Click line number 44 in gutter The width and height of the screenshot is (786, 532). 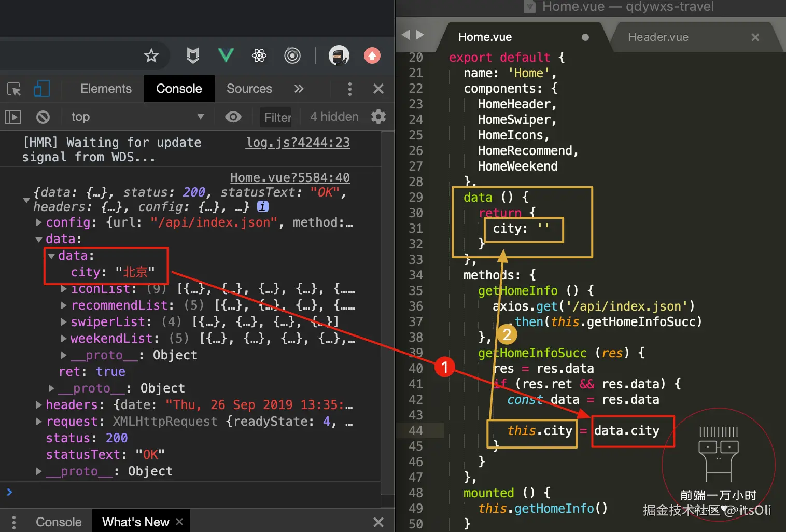416,431
